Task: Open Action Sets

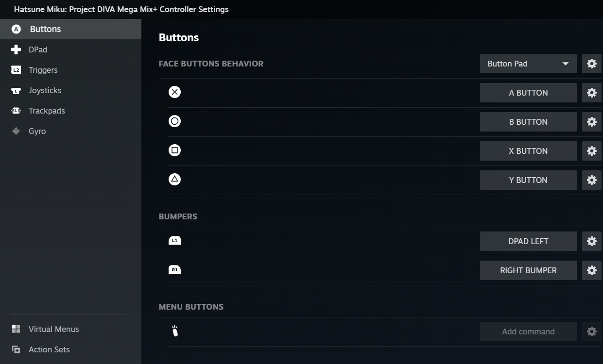Action: (49, 349)
